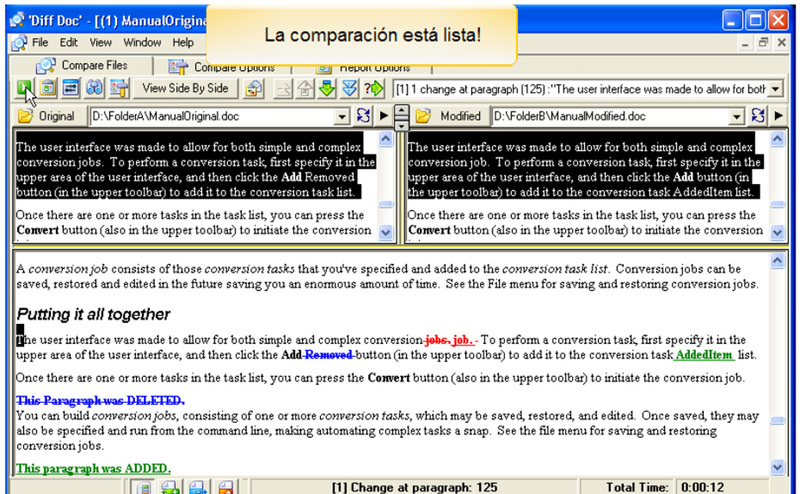
Task: Switch to the Compare Options tab
Action: (223, 67)
